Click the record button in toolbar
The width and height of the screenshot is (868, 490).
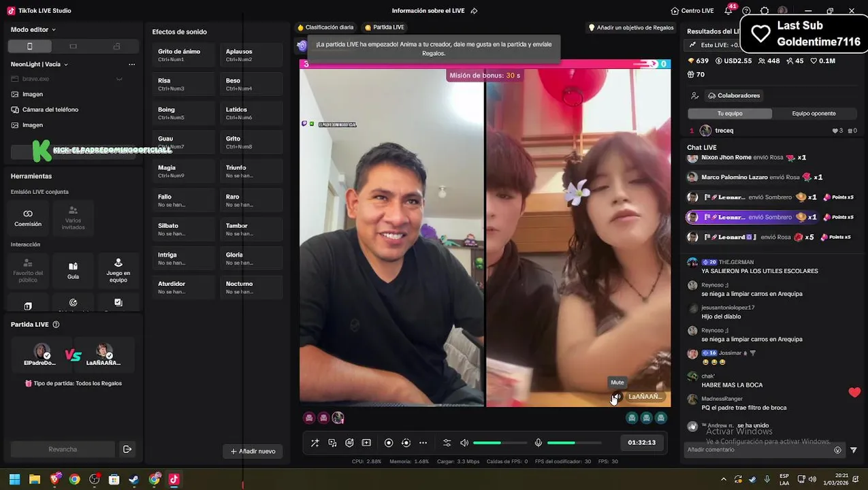pyautogui.click(x=389, y=442)
